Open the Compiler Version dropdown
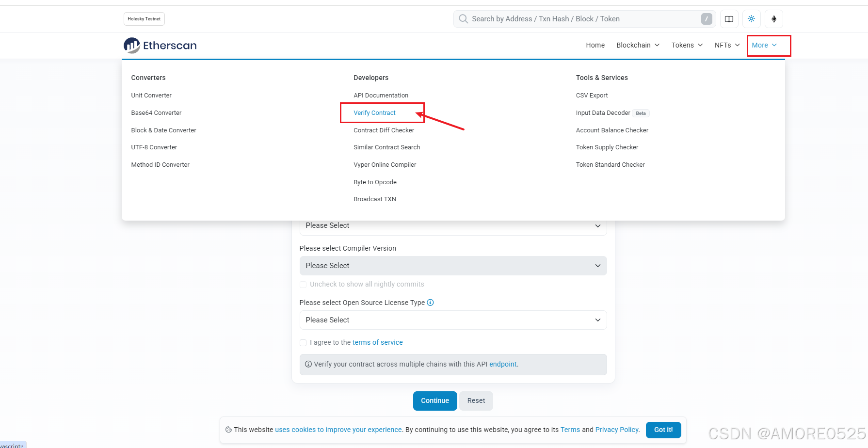 pos(453,266)
